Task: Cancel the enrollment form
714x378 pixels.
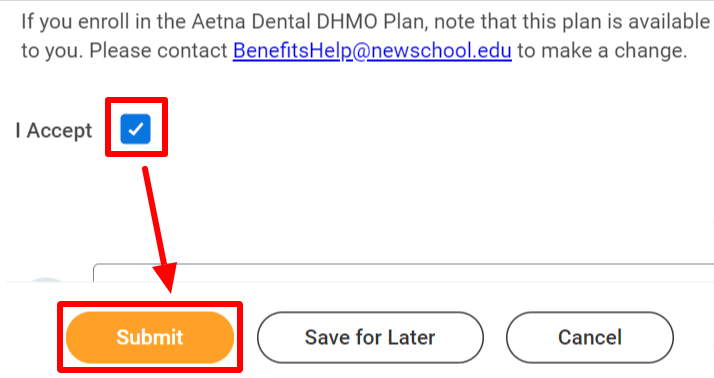Action: (x=590, y=337)
